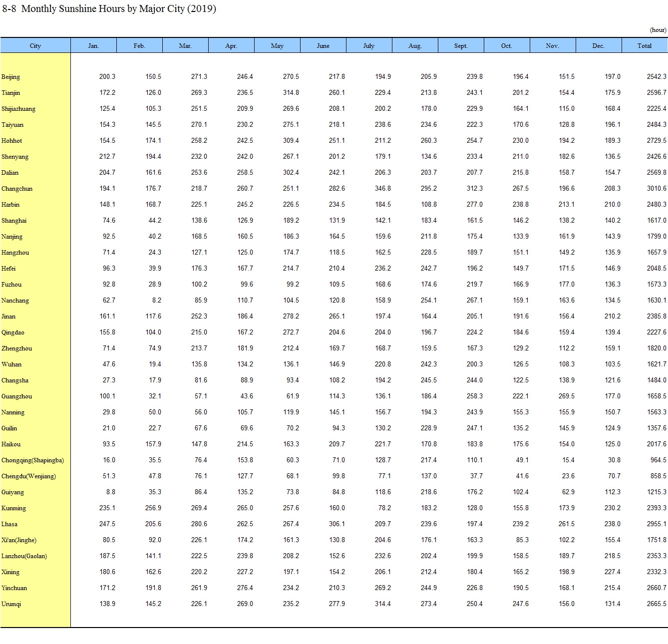Click the Sept. column header
The image size is (668, 644).
[x=460, y=45]
